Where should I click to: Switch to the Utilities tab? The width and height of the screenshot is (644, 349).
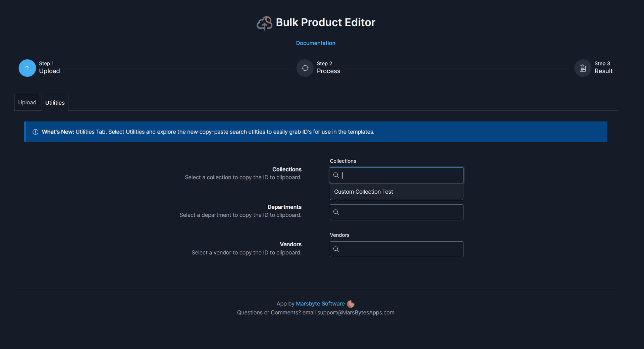click(x=55, y=102)
